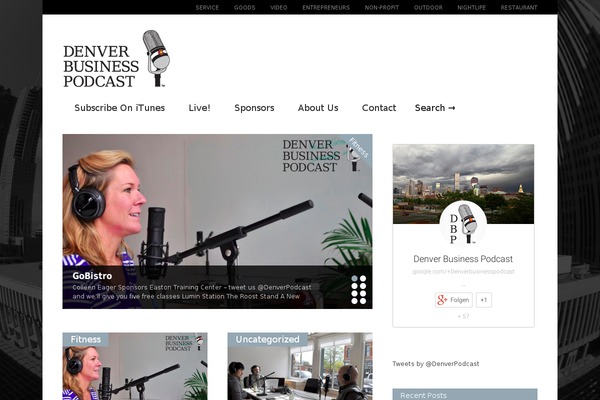Open the Live! navigation link
This screenshot has width=600, height=400.
[x=199, y=108]
